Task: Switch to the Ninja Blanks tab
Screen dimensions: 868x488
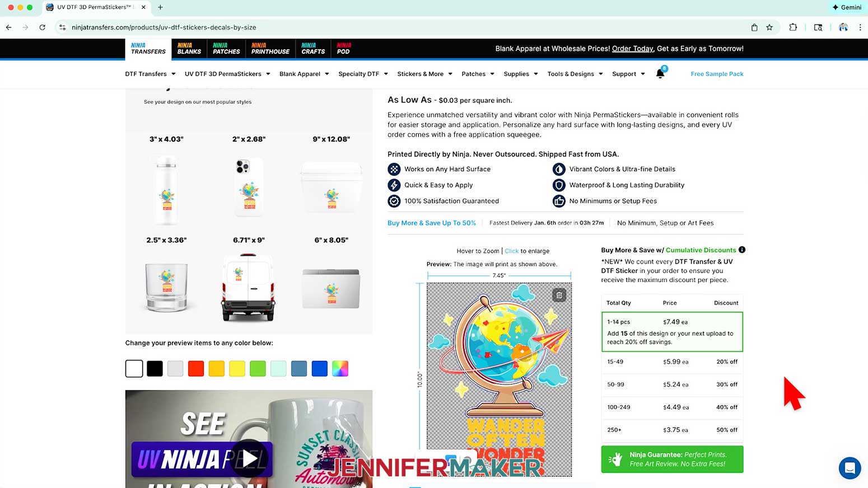Action: click(189, 49)
